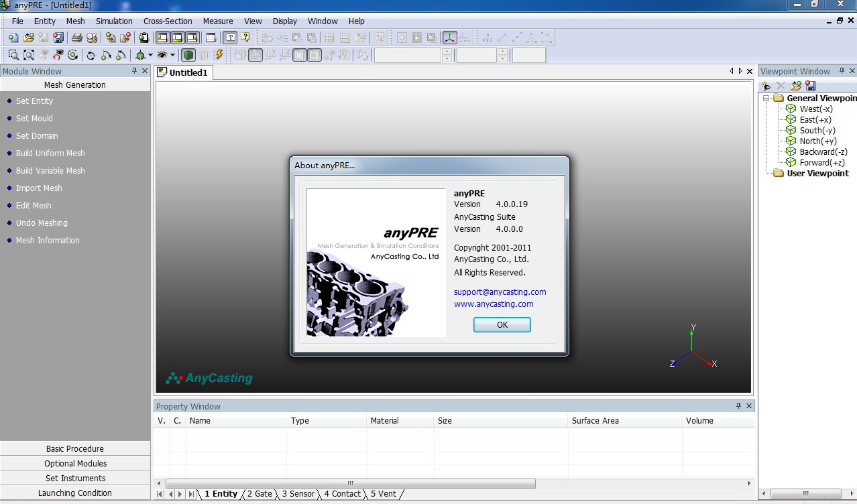
Task: Toggle the text label T icon
Action: (230, 38)
